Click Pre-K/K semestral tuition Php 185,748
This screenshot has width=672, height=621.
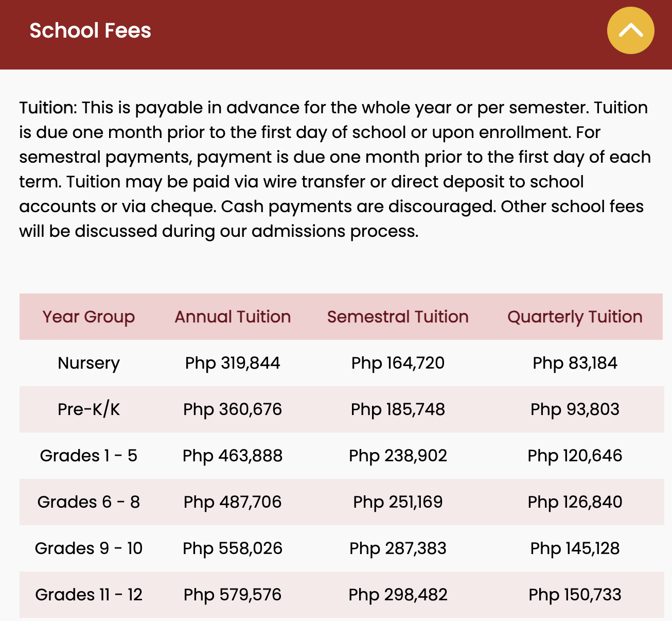pos(398,409)
